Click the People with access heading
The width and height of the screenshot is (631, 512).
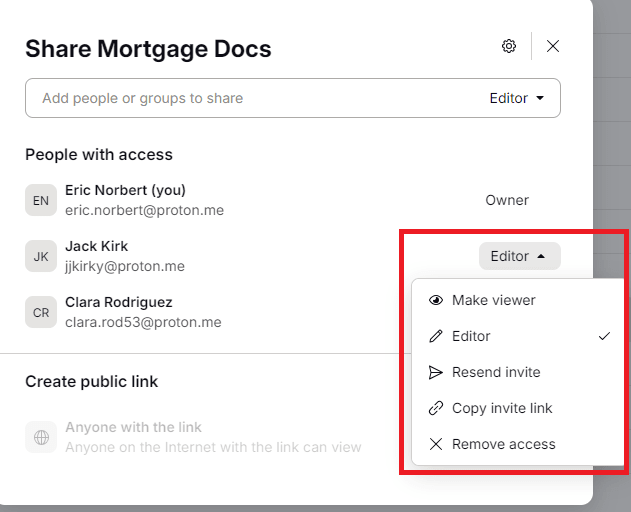99,155
